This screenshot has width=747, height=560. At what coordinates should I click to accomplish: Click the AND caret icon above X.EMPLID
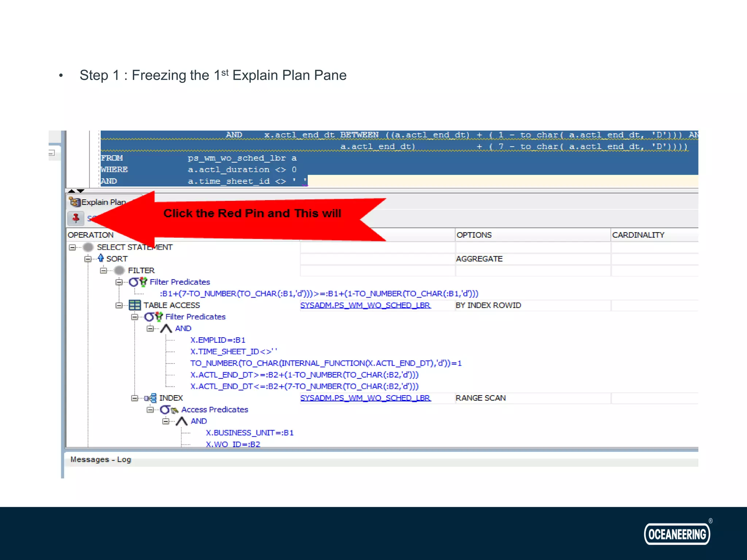pyautogui.click(x=166, y=328)
